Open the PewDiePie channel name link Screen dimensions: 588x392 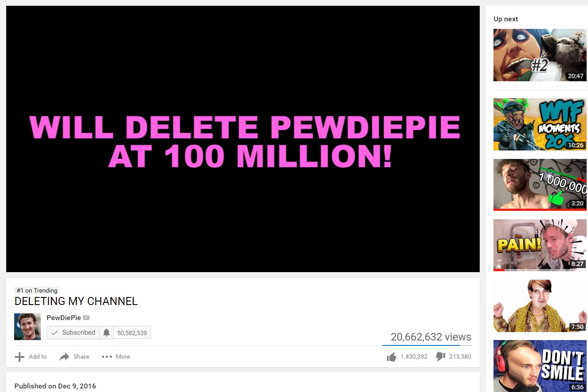(x=64, y=318)
